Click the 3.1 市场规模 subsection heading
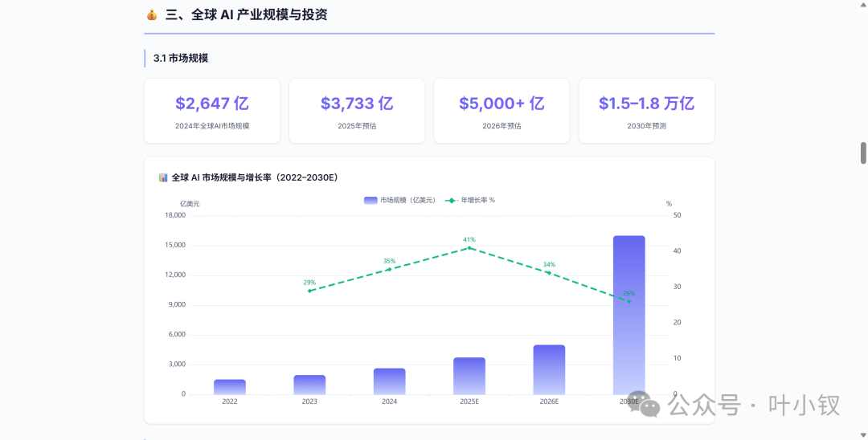The height and width of the screenshot is (440, 868). [181, 58]
